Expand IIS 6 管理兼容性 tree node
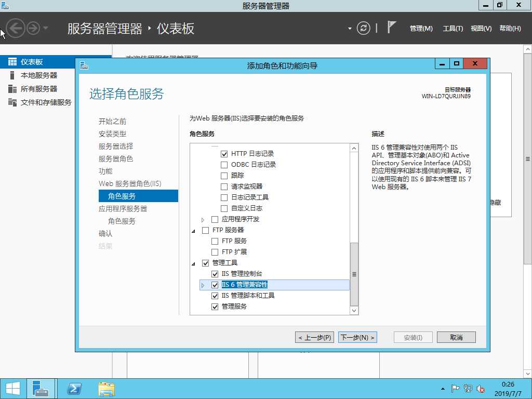This screenshot has width=532, height=399. (203, 285)
